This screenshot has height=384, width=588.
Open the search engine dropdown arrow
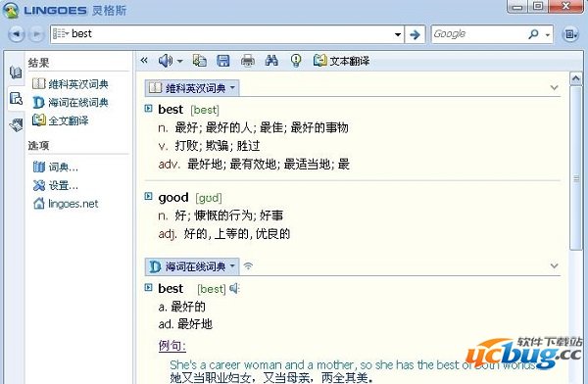(x=548, y=35)
